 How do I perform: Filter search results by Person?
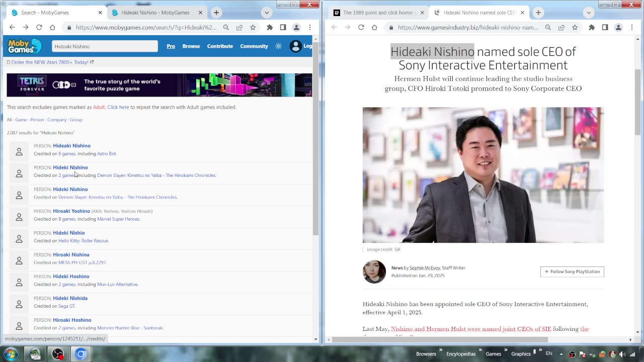click(x=37, y=120)
